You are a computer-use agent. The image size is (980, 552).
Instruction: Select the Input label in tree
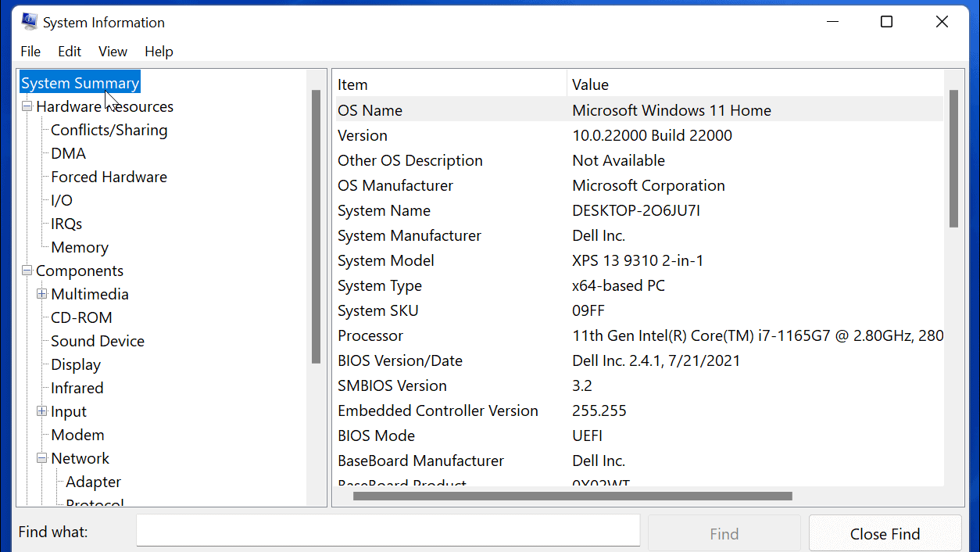[69, 411]
